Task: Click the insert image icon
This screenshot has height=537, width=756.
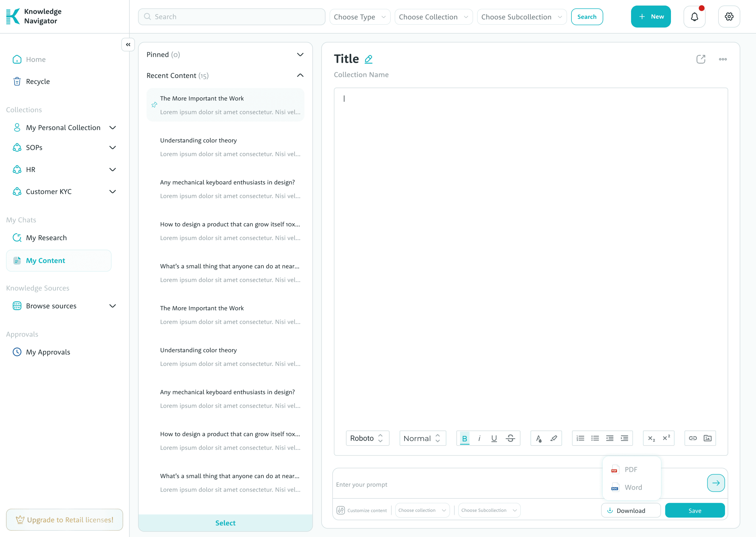Action: click(x=707, y=438)
